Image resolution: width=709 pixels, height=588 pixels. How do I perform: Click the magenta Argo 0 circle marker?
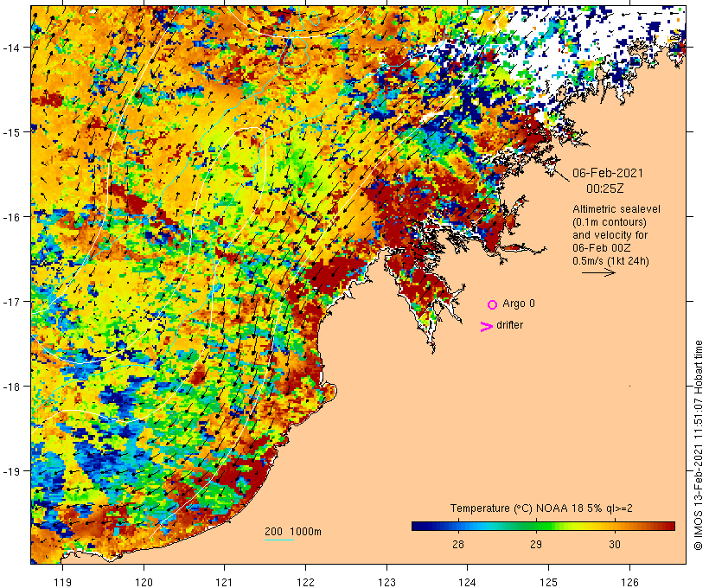[493, 305]
